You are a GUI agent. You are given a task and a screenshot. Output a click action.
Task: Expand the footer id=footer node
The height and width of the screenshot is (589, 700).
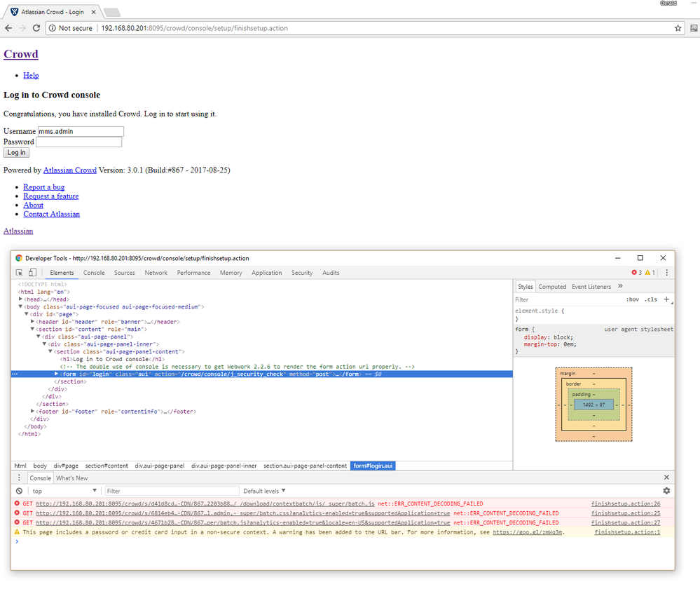[32, 411]
